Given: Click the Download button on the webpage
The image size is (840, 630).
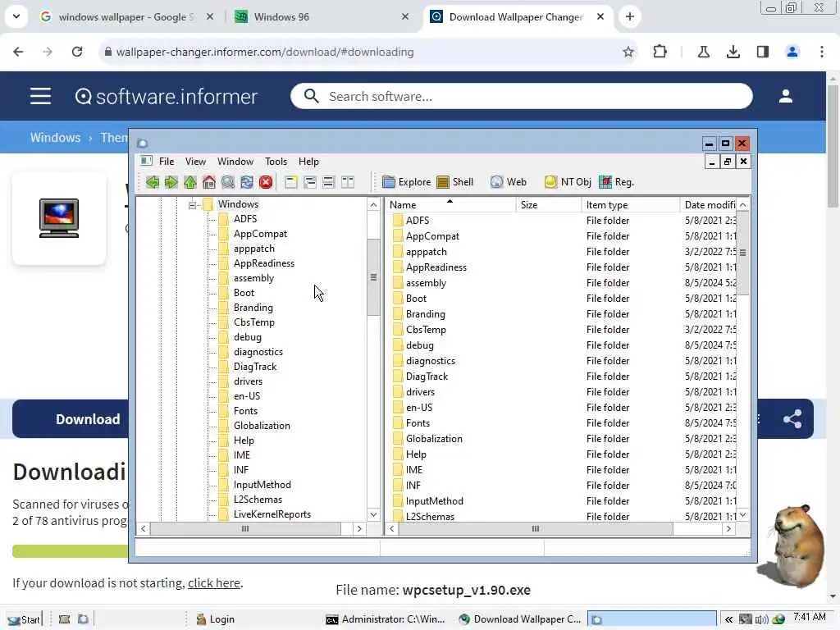Looking at the screenshot, I should pos(88,419).
